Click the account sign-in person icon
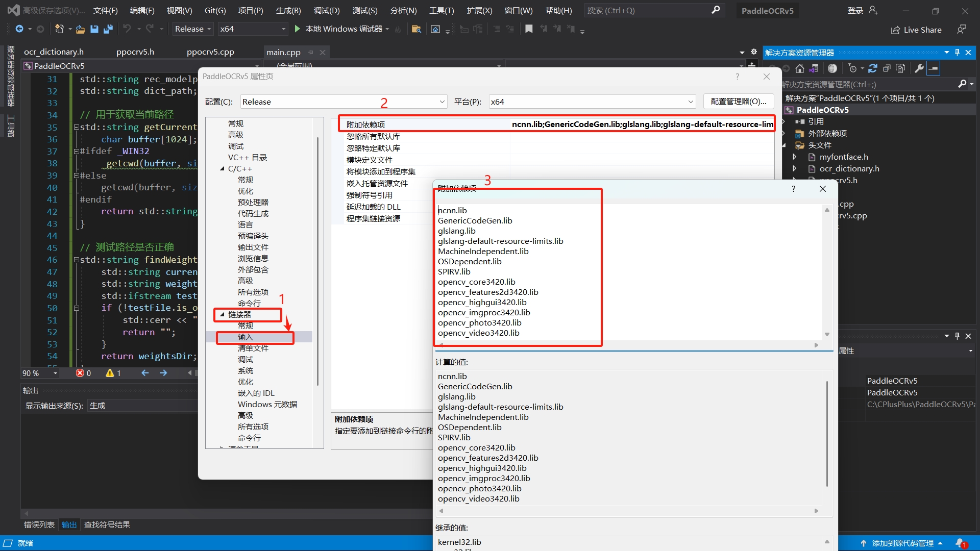Viewport: 980px width, 551px height. (x=873, y=10)
